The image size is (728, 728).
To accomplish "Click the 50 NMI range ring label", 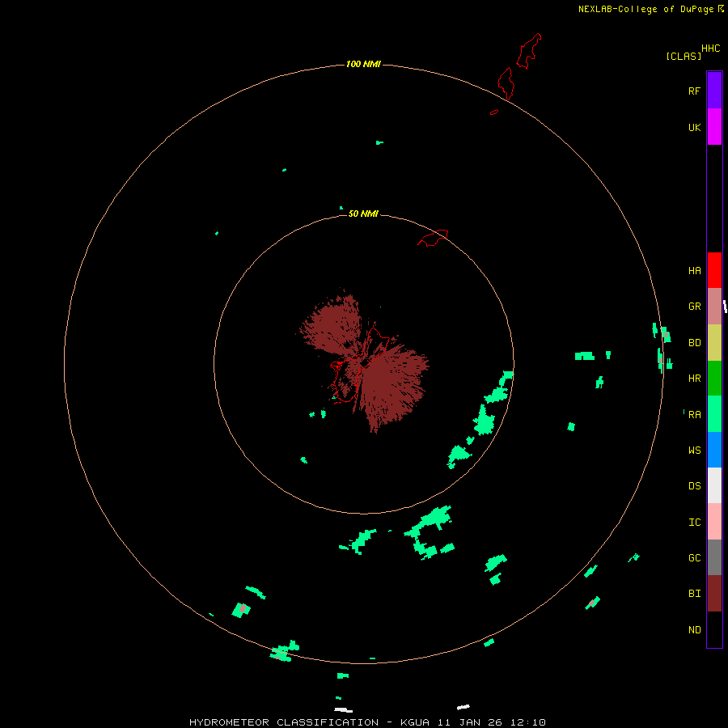I will point(363,214).
